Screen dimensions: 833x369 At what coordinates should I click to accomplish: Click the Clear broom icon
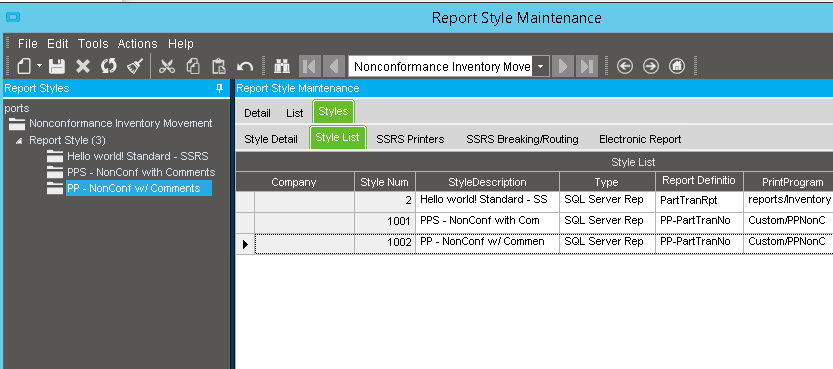coord(134,66)
